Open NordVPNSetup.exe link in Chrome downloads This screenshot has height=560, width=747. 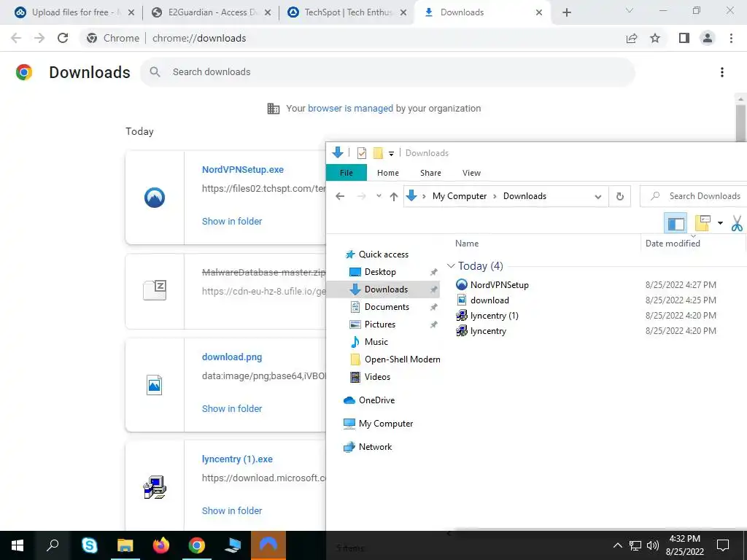(x=242, y=169)
